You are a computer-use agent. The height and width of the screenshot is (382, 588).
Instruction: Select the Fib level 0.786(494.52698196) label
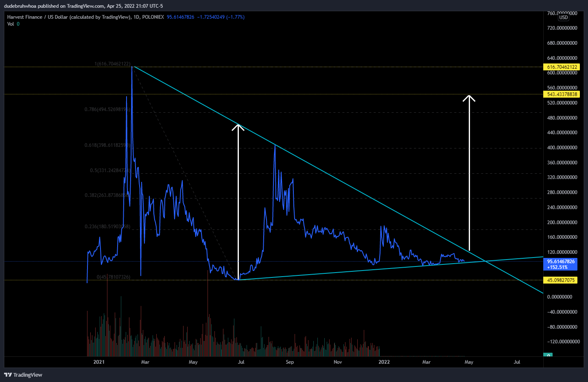click(x=107, y=109)
